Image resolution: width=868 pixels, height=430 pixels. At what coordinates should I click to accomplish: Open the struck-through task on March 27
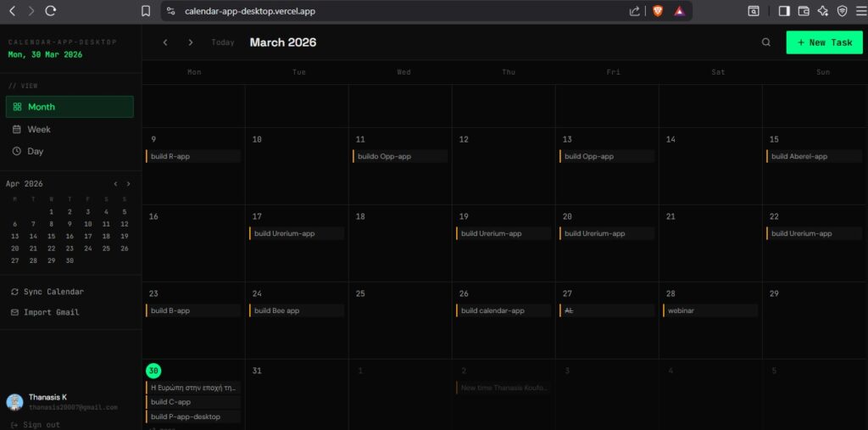tap(607, 310)
